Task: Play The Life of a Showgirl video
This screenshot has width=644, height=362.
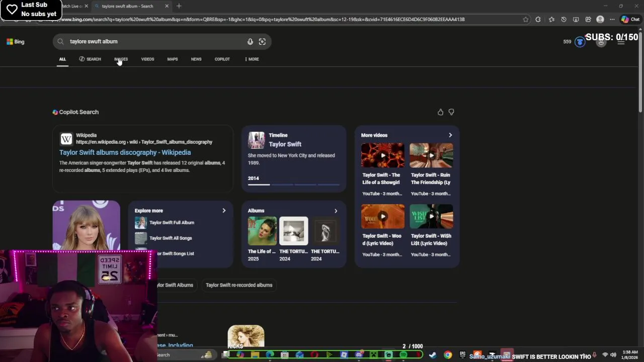Action: pos(383,155)
